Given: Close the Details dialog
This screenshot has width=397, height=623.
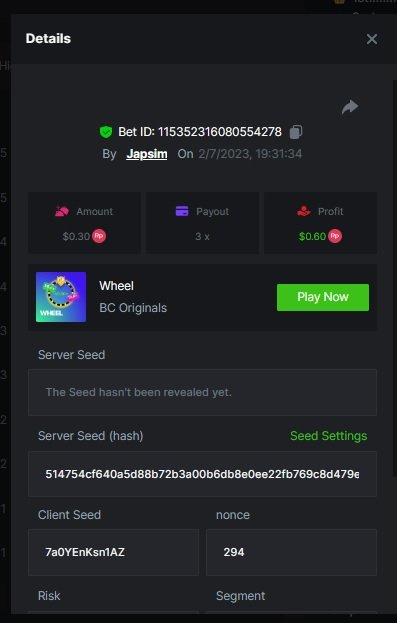Looking at the screenshot, I should (372, 39).
